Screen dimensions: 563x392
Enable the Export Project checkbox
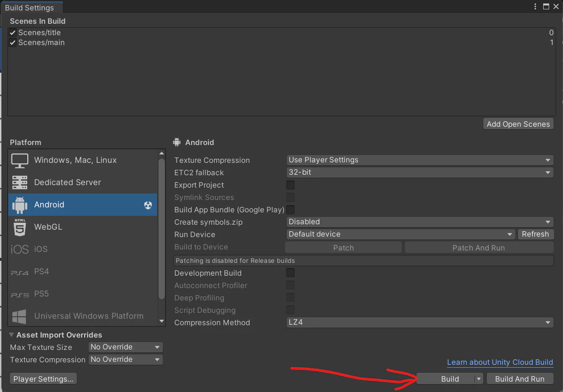point(290,185)
